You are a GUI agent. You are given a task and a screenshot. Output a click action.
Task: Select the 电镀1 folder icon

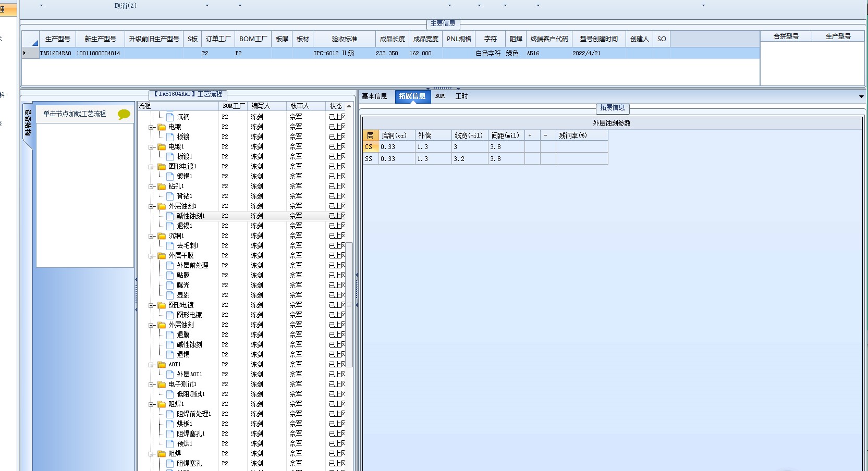click(x=162, y=147)
